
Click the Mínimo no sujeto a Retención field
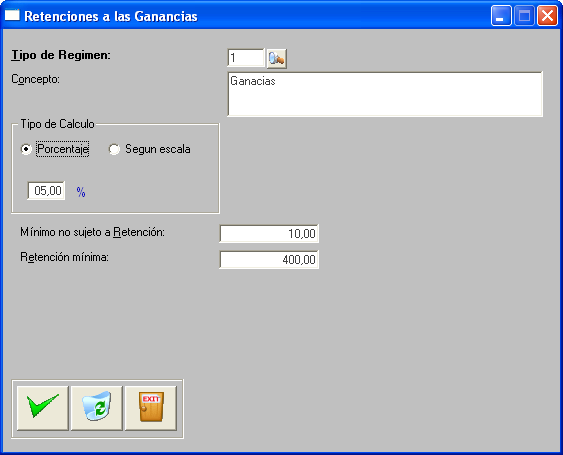click(x=269, y=234)
